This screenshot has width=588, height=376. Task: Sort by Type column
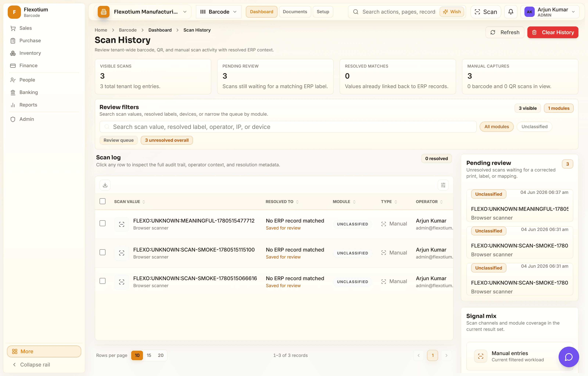pos(389,202)
